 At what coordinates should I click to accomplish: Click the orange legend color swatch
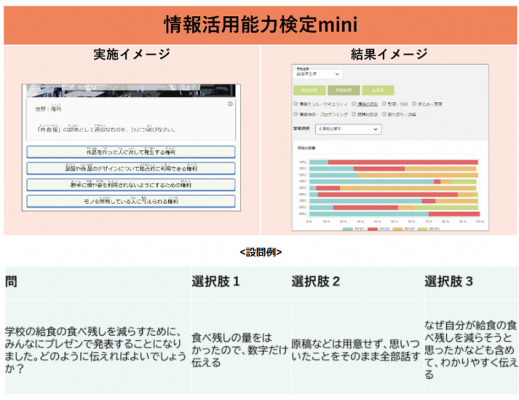point(398,229)
